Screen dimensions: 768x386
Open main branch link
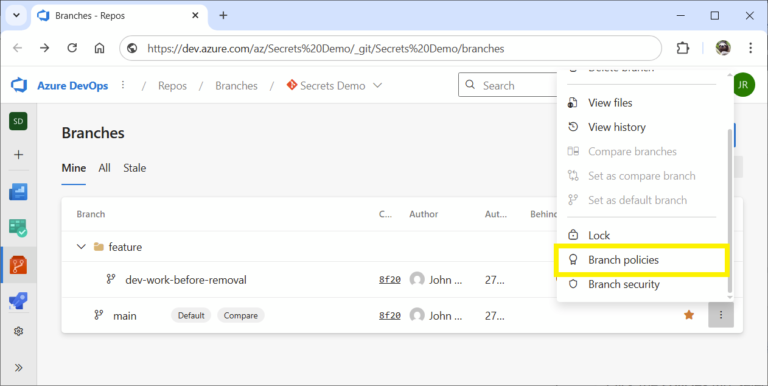pos(125,316)
